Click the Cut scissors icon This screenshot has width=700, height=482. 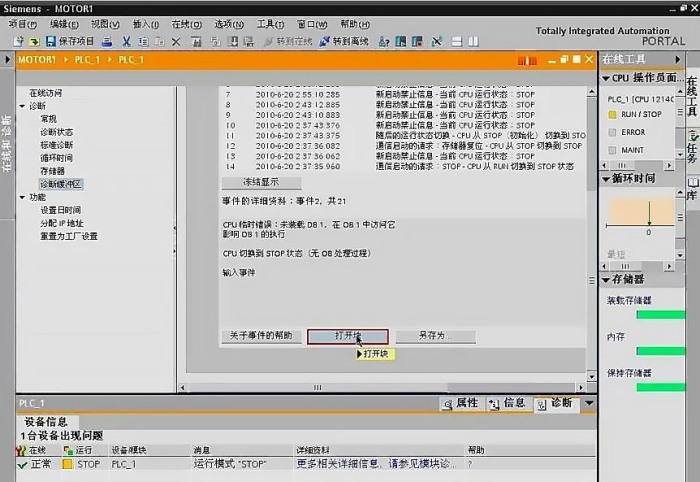point(126,42)
